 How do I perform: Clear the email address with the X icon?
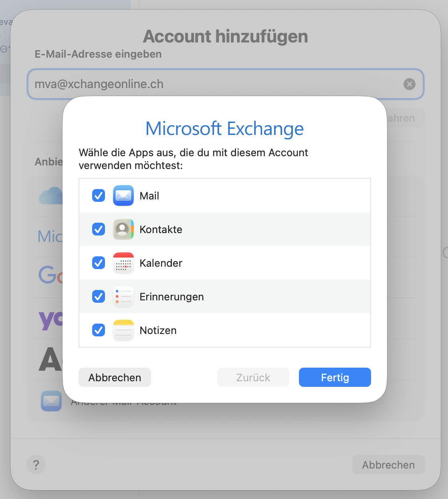(x=409, y=84)
